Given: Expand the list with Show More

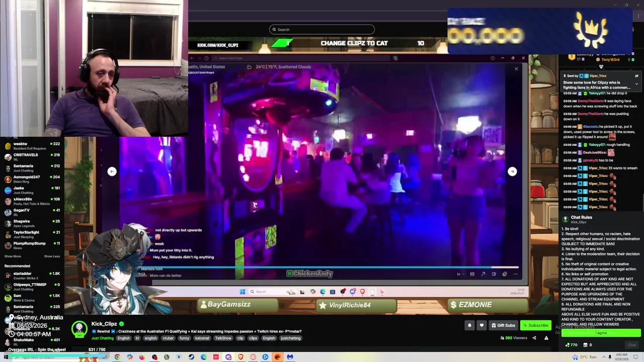Looking at the screenshot, I should coord(13,256).
